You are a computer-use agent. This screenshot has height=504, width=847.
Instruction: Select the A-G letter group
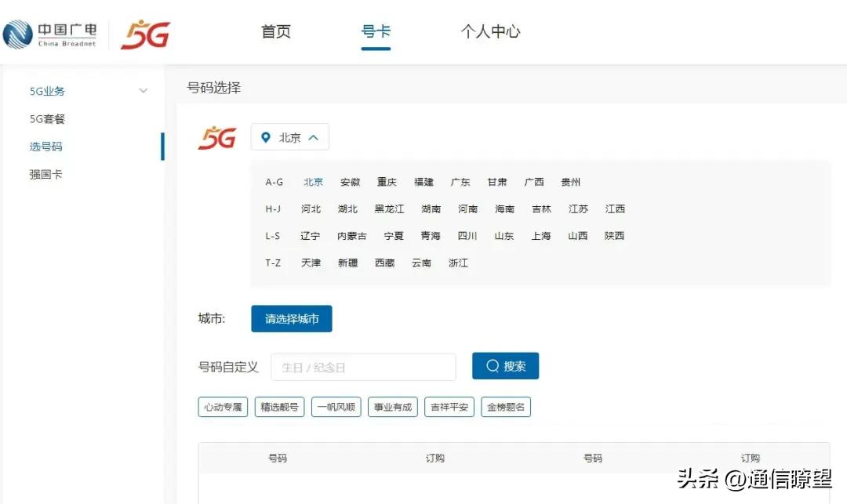point(273,181)
